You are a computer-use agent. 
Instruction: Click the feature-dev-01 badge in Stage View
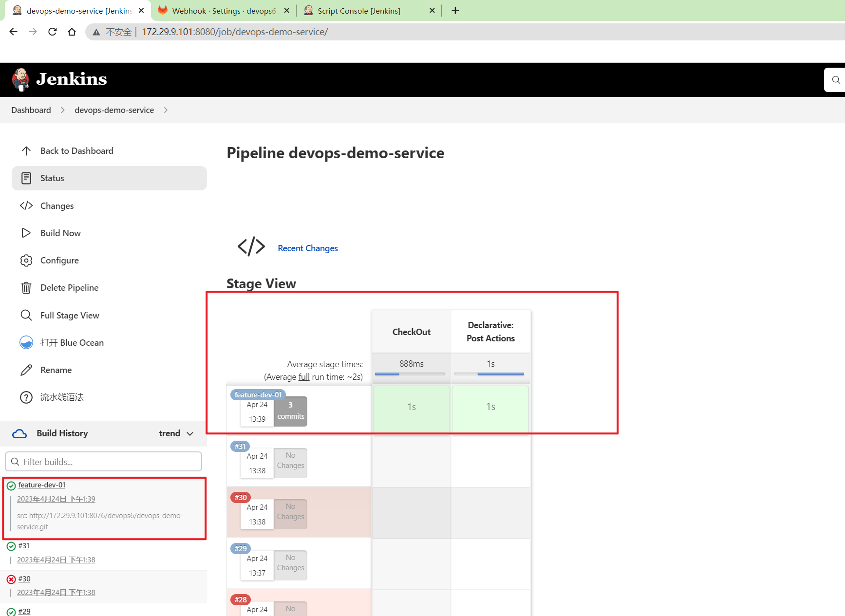pos(258,395)
